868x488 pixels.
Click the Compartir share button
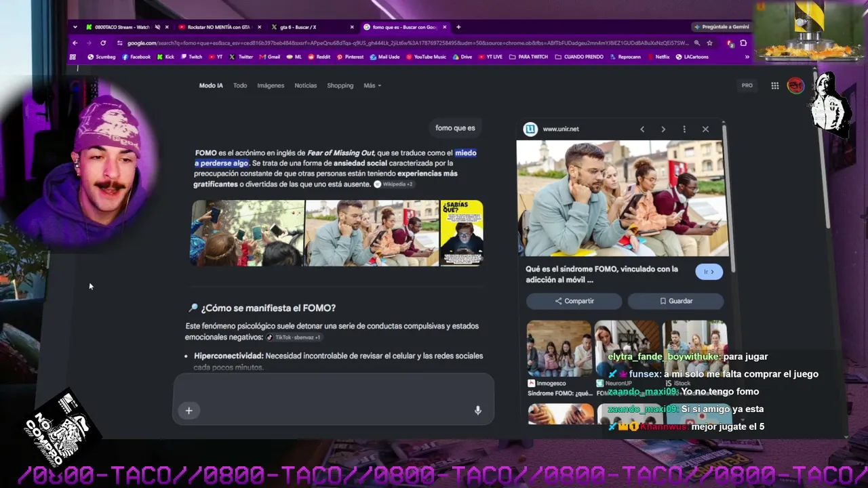[x=574, y=301]
